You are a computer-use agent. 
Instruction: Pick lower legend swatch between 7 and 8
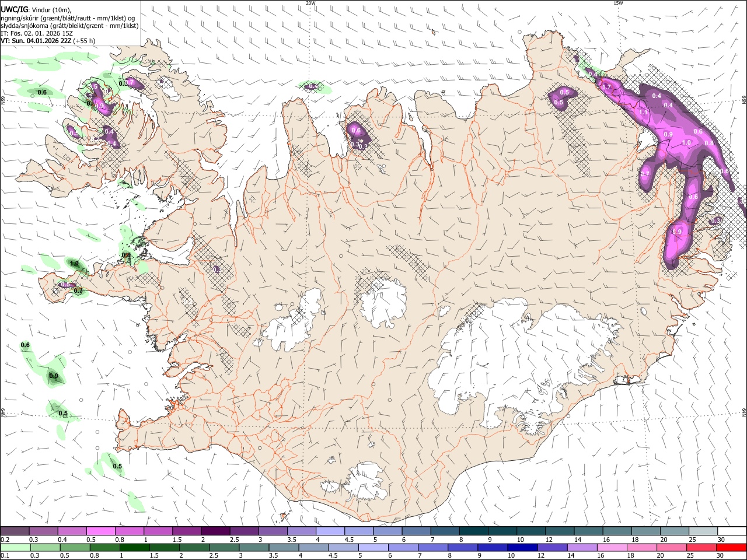tap(433, 547)
